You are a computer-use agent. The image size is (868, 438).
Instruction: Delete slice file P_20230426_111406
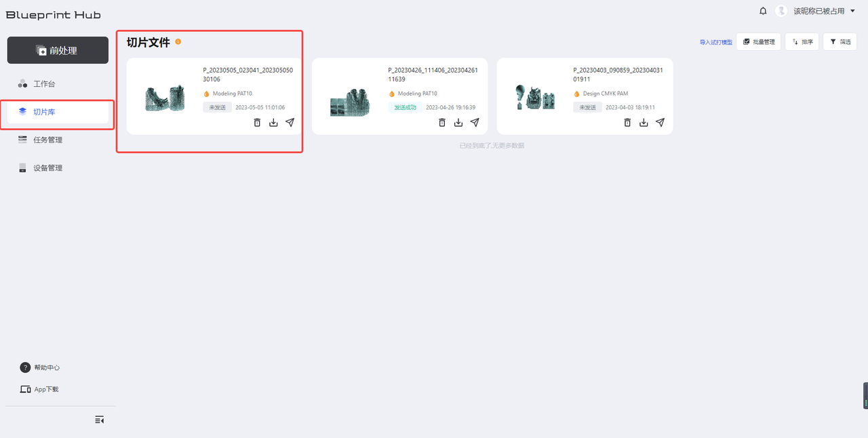tap(442, 123)
